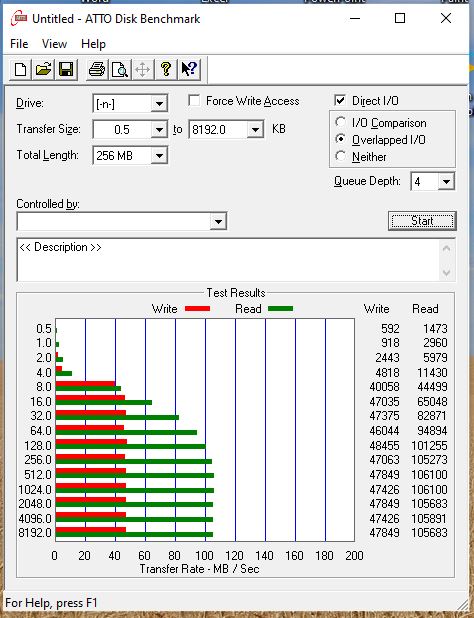The width and height of the screenshot is (474, 618).
Task: Select the I/O Comparison radio button
Action: pos(340,122)
